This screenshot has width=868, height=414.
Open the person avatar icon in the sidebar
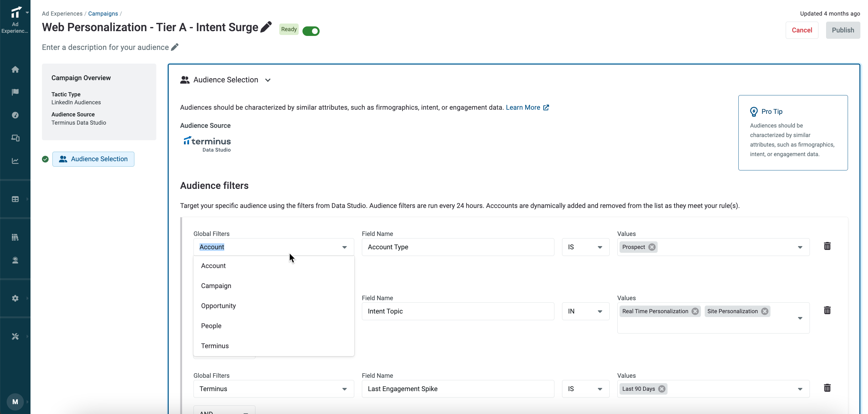click(x=15, y=260)
